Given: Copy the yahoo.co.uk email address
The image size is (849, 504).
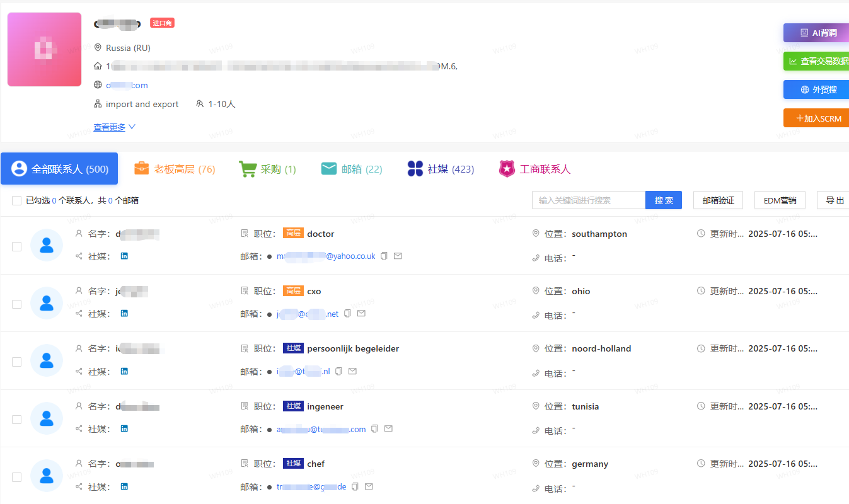Looking at the screenshot, I should coord(384,256).
